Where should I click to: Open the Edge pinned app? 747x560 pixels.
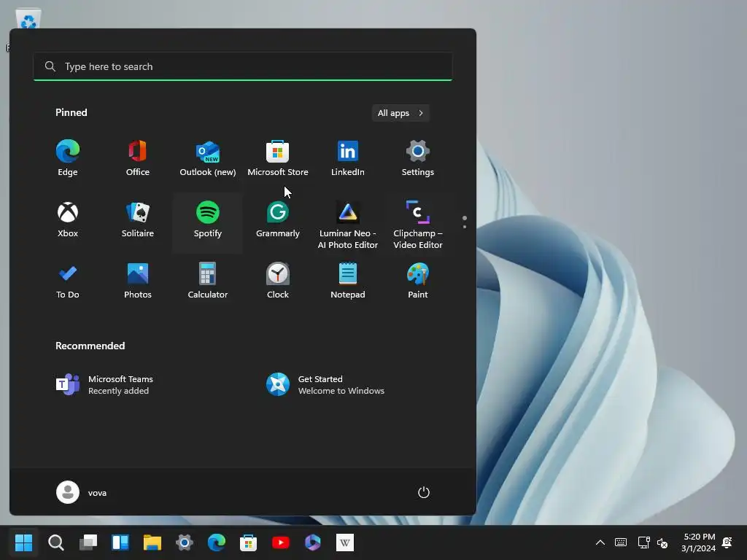(68, 158)
